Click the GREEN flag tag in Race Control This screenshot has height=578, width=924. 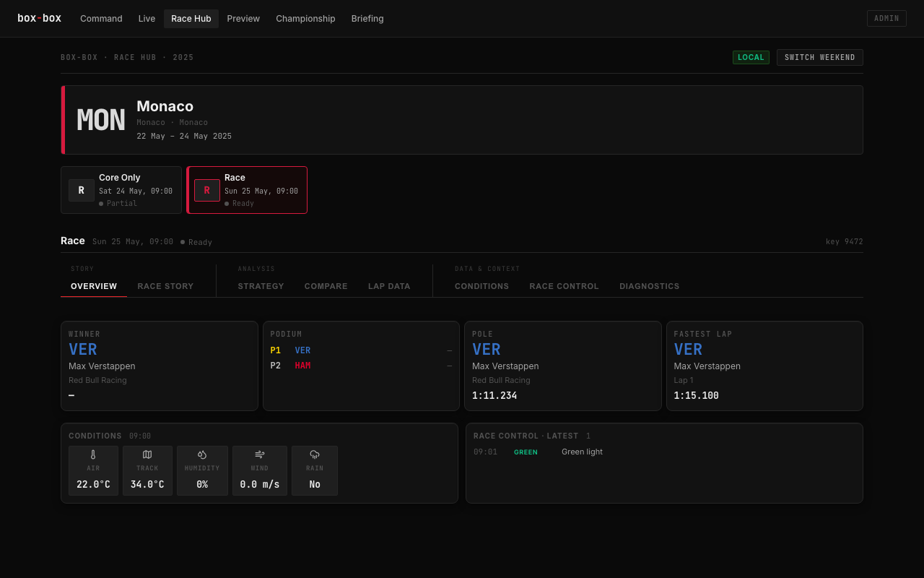(526, 452)
